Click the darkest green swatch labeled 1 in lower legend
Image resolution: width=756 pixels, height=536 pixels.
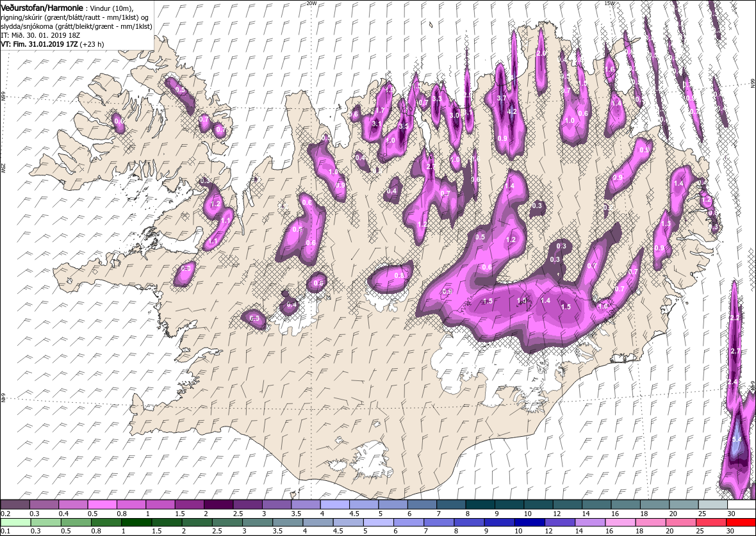[136, 523]
